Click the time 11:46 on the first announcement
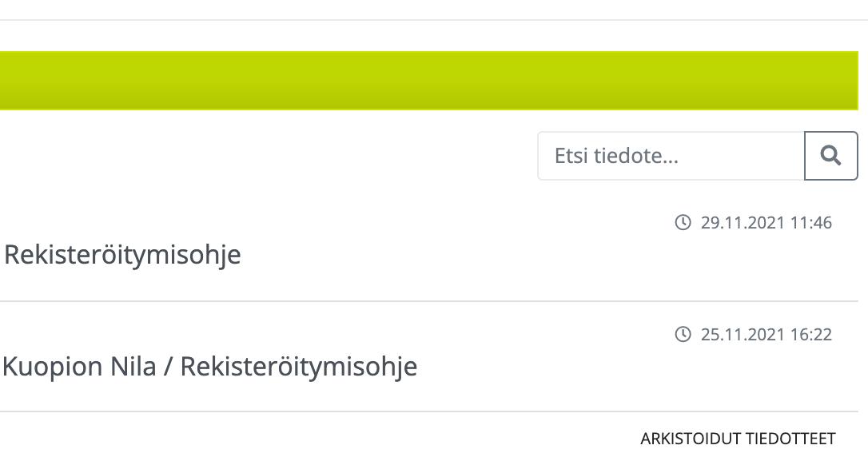The width and height of the screenshot is (868, 469). tap(811, 222)
